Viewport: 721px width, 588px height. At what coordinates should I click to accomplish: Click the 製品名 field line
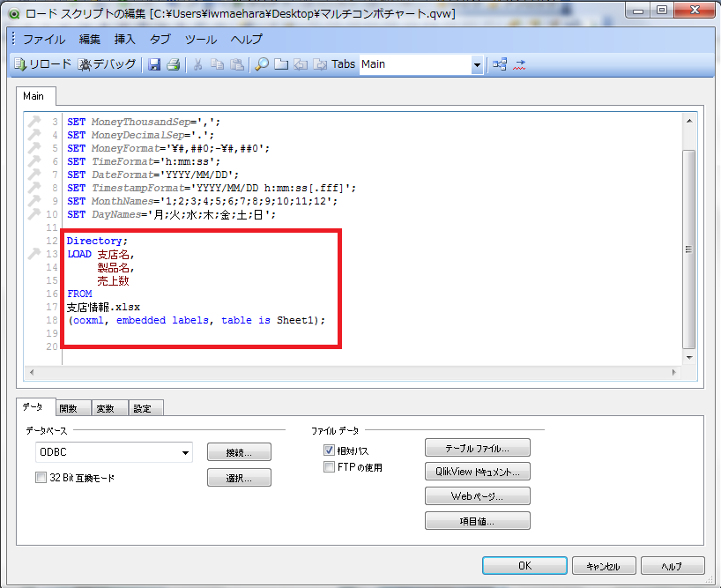pyautogui.click(x=115, y=268)
